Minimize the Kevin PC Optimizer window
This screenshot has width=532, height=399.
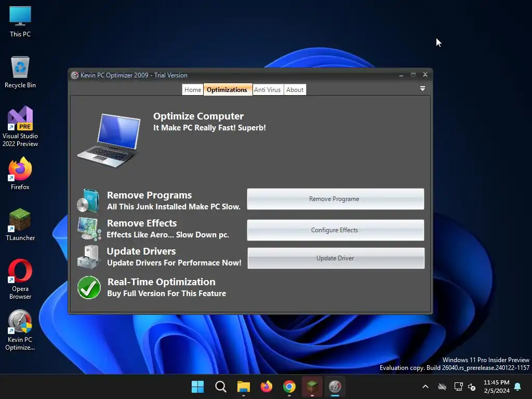point(402,75)
